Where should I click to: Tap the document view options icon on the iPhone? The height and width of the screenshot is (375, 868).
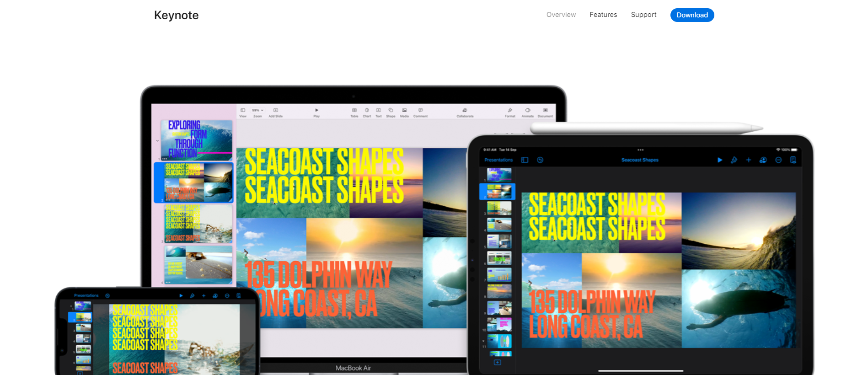pyautogui.click(x=238, y=296)
